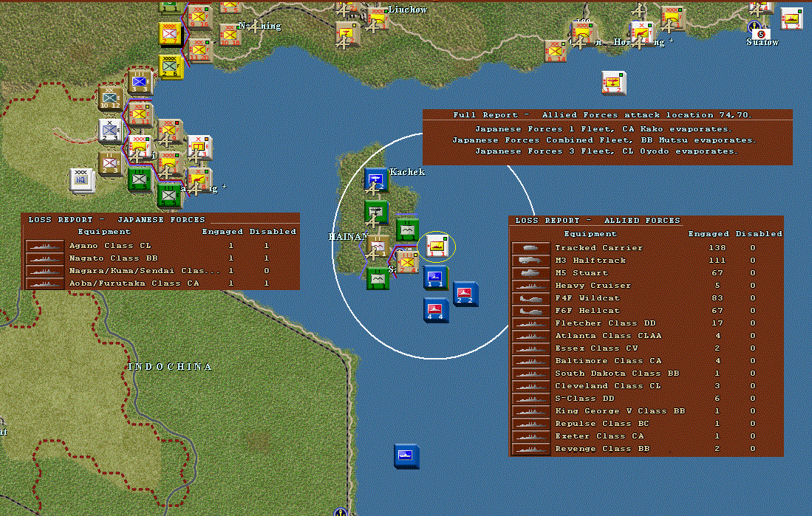The image size is (812, 516).
Task: Click the Aoba/Furutaka Class CA entry
Action: pos(134,283)
